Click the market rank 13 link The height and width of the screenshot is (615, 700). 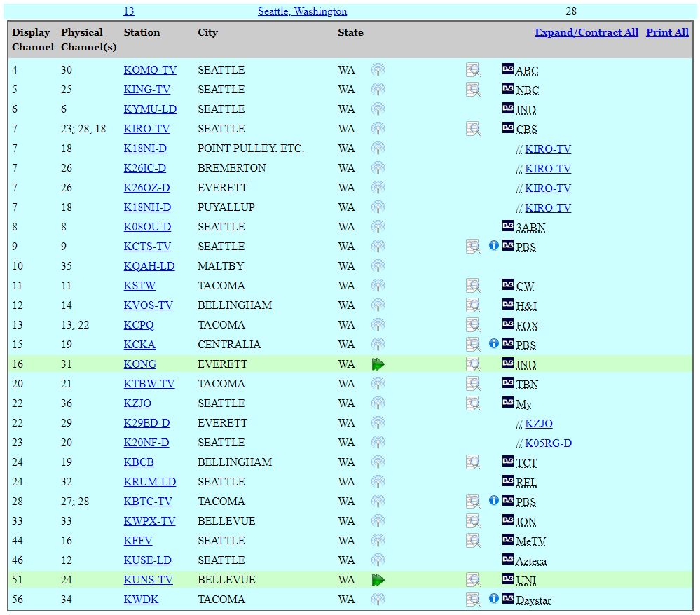tap(129, 11)
